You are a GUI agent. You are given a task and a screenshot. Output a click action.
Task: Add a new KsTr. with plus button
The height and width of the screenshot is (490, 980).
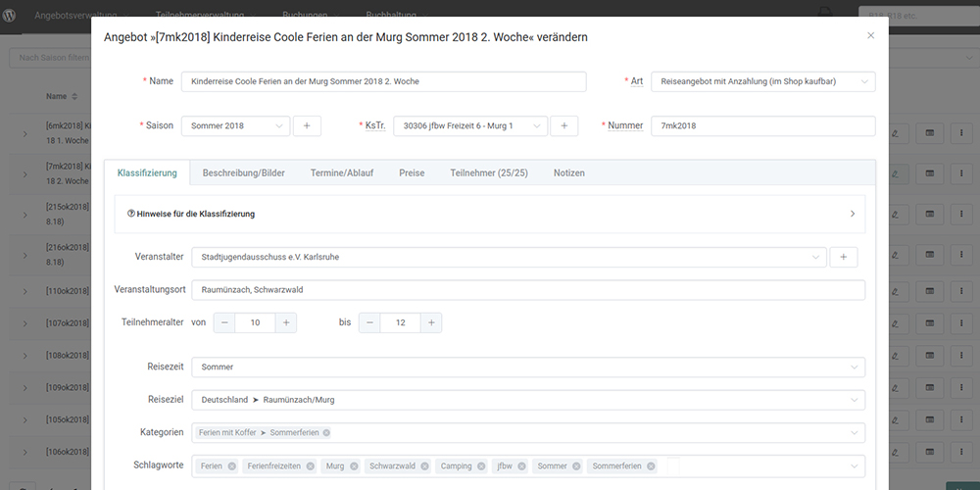(x=564, y=125)
